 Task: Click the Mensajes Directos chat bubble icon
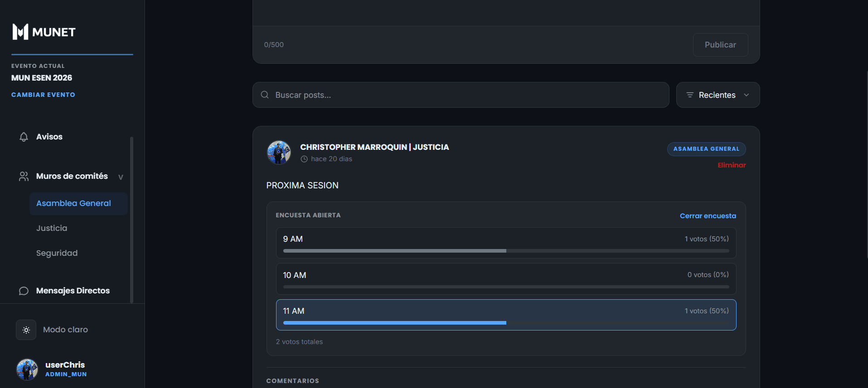point(24,291)
